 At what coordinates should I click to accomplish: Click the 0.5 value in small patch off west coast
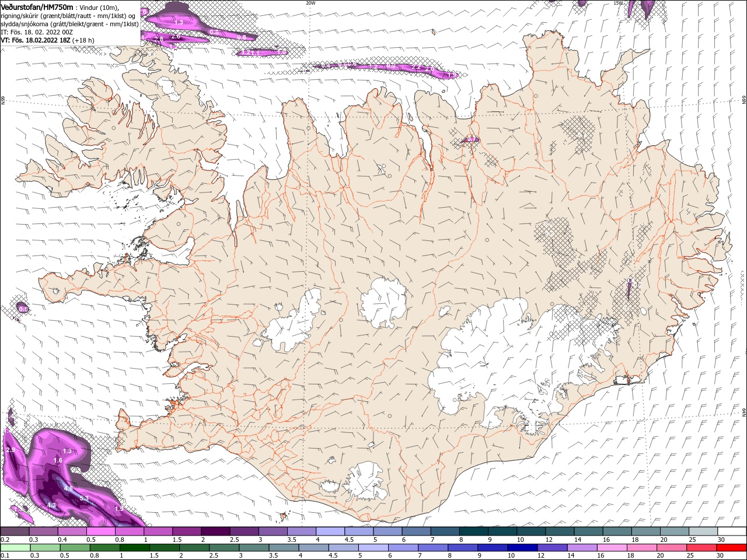[x=23, y=309]
